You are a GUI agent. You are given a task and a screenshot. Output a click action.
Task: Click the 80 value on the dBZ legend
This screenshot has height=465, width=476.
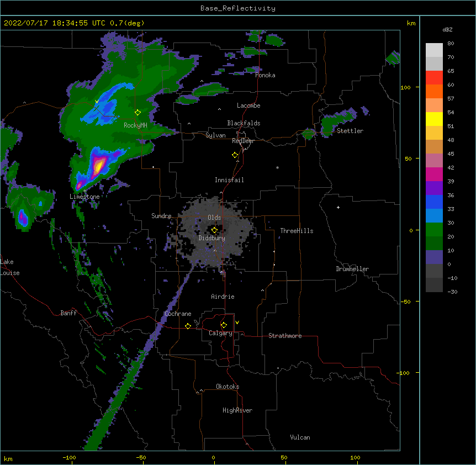click(x=451, y=44)
